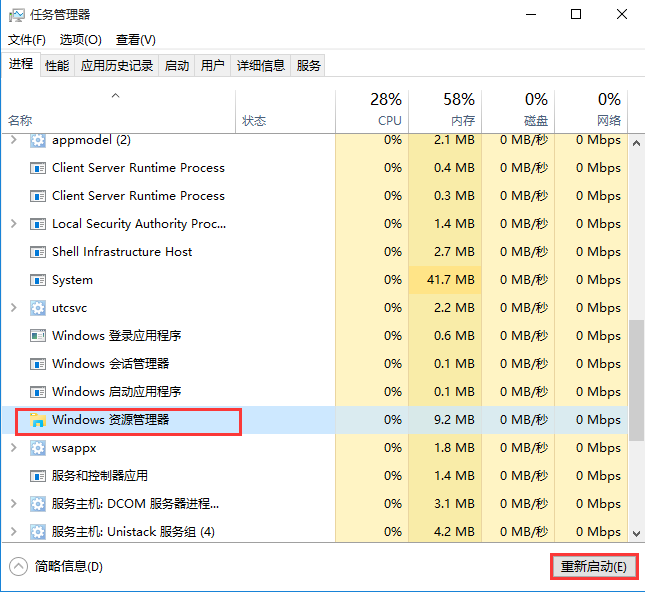Expand the wsappx process group
645x592 pixels.
(14, 448)
